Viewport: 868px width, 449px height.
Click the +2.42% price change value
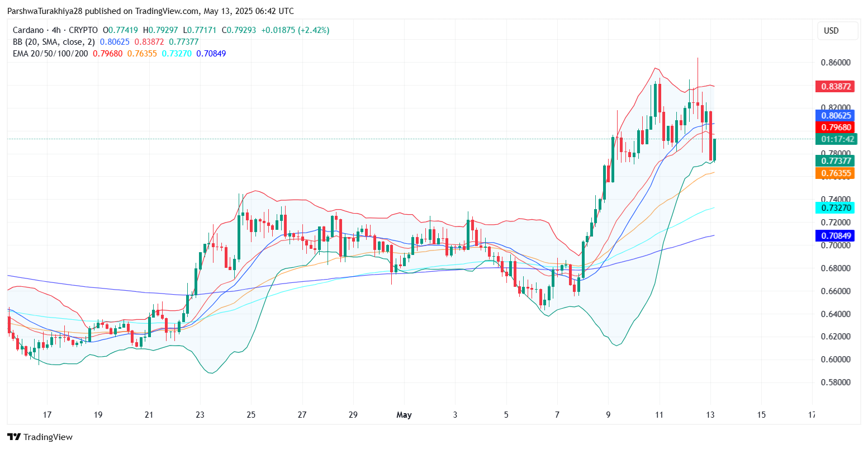click(310, 30)
